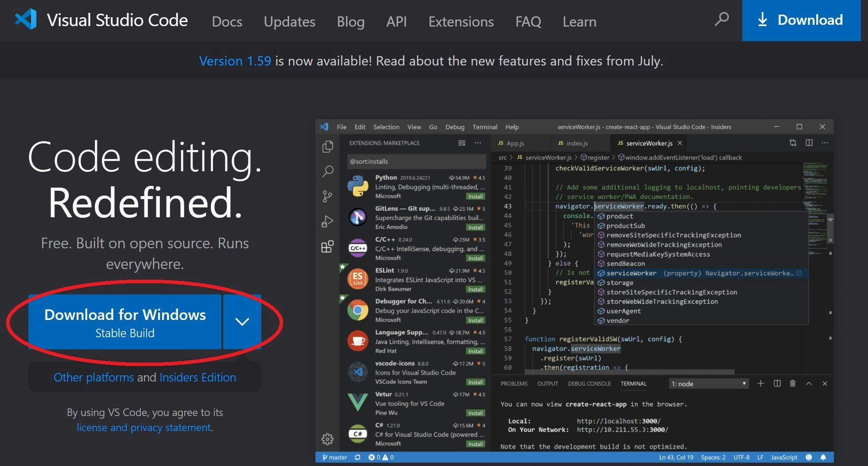Click the Vetur extension logo icon
This screenshot has height=466, width=868.
(358, 403)
